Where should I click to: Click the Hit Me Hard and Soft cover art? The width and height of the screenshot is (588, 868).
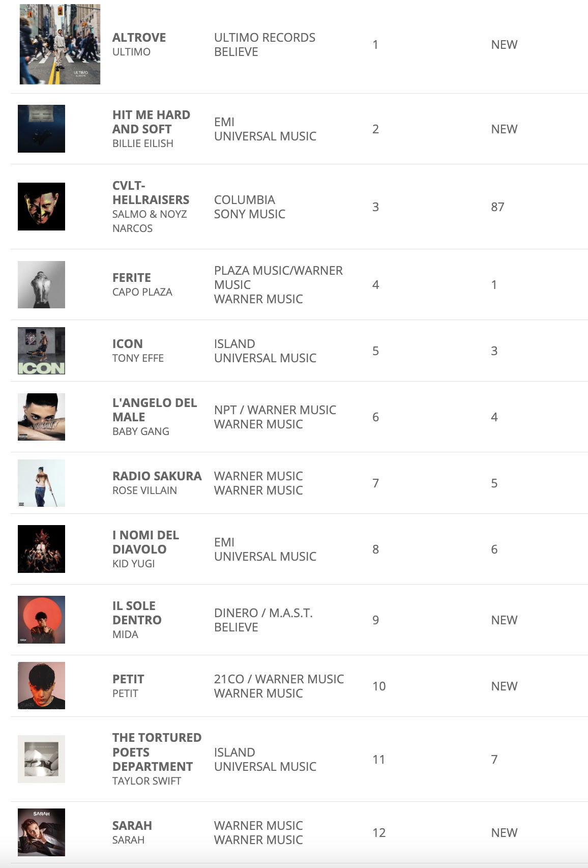tap(41, 129)
